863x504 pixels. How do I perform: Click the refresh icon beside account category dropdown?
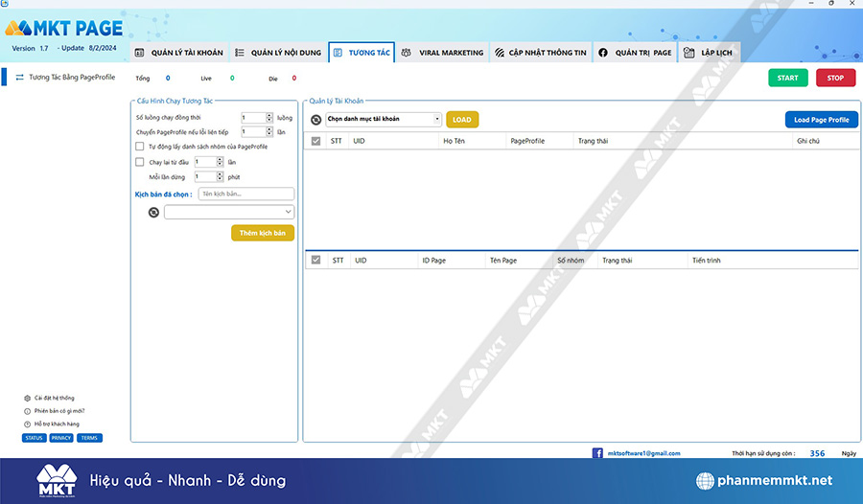[315, 120]
